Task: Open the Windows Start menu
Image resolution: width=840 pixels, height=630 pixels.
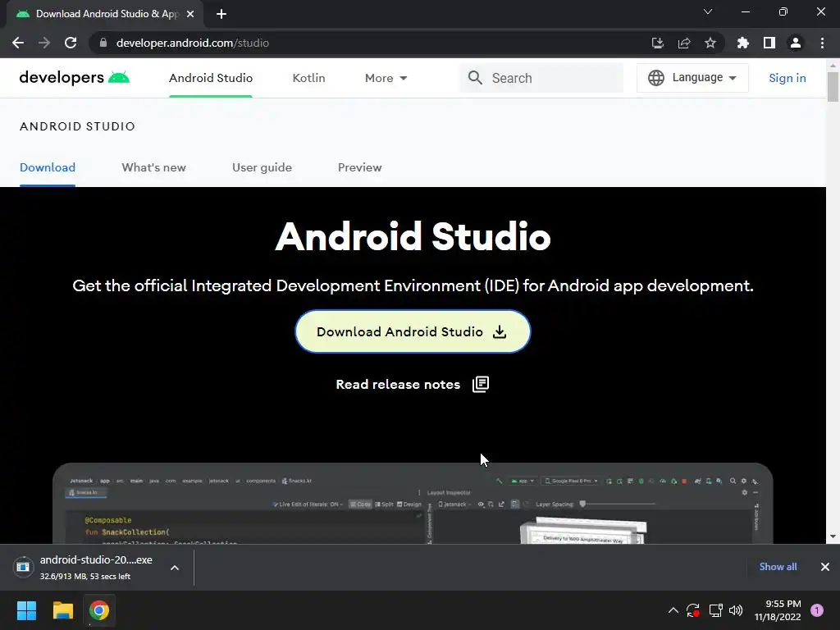Action: pos(26,610)
